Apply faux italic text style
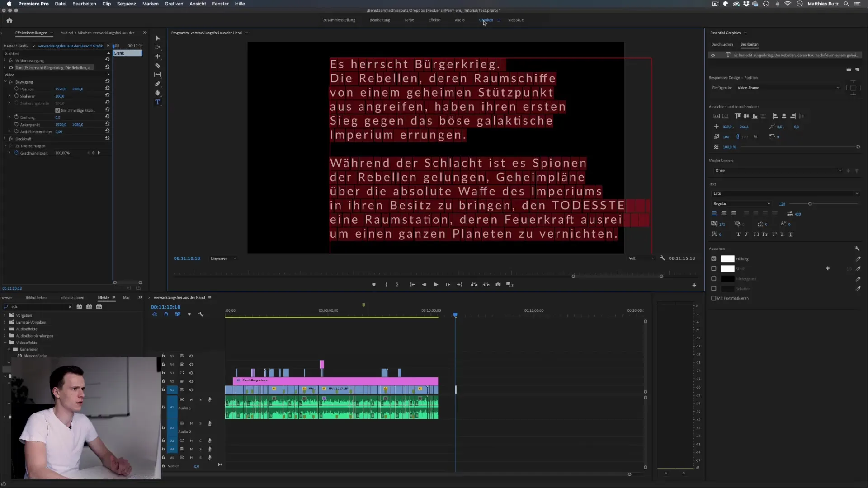This screenshot has height=488, width=868. tap(746, 234)
